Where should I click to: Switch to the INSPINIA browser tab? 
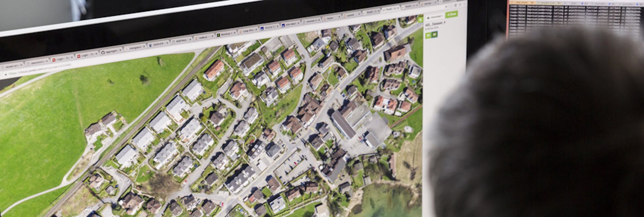tap(182, 41)
